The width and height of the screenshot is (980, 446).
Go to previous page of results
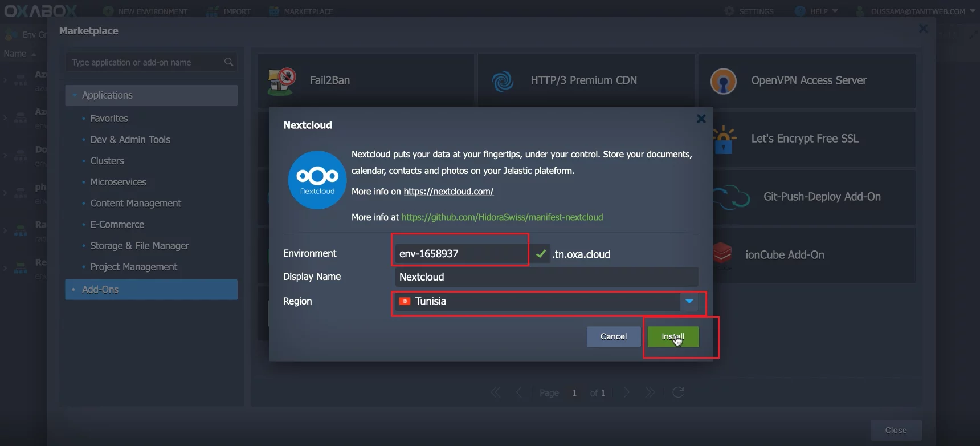click(x=518, y=392)
